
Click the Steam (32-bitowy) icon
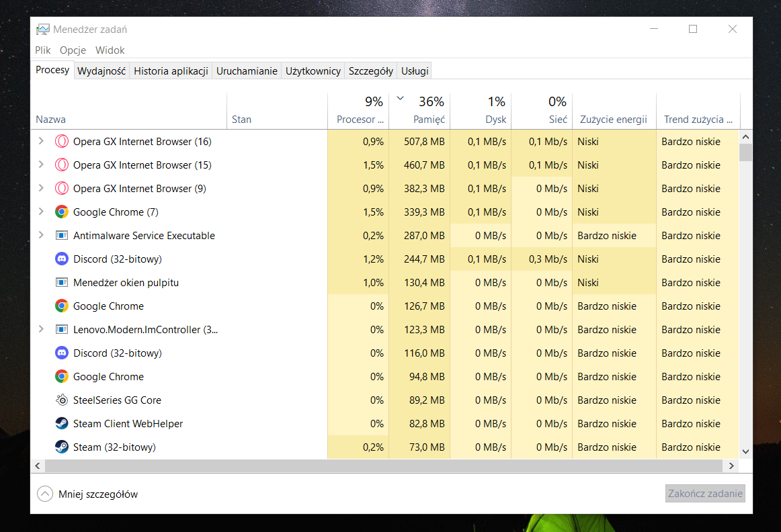[62, 447]
